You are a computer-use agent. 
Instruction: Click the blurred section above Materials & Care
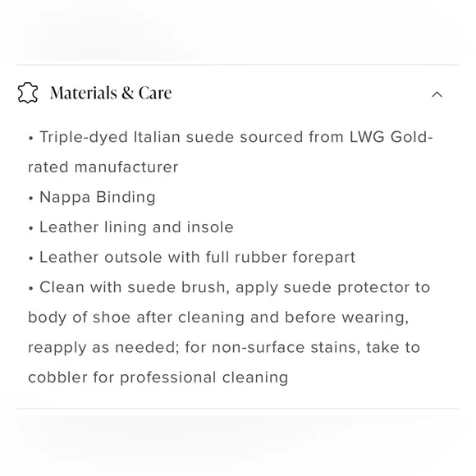(x=238, y=32)
